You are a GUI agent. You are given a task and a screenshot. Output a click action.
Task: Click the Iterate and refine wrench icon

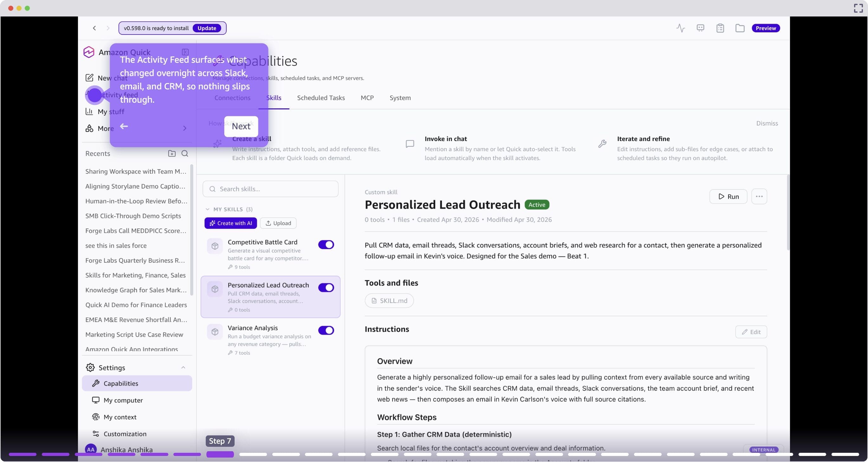coord(602,144)
